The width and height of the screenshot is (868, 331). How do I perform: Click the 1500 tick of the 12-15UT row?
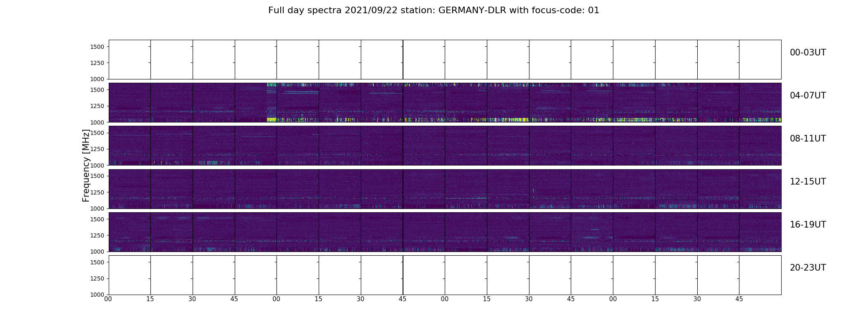click(x=97, y=176)
